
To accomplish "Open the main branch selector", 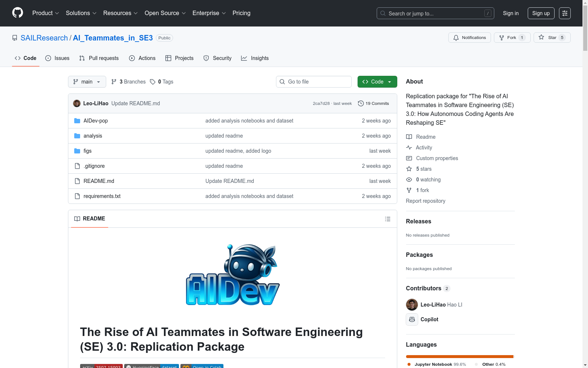I will [87, 82].
